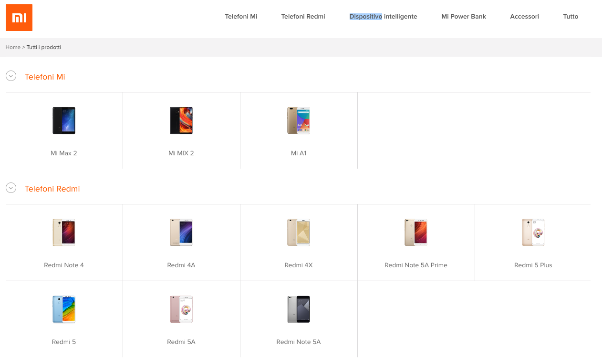Click the Telefoni Mi section heading

point(45,77)
